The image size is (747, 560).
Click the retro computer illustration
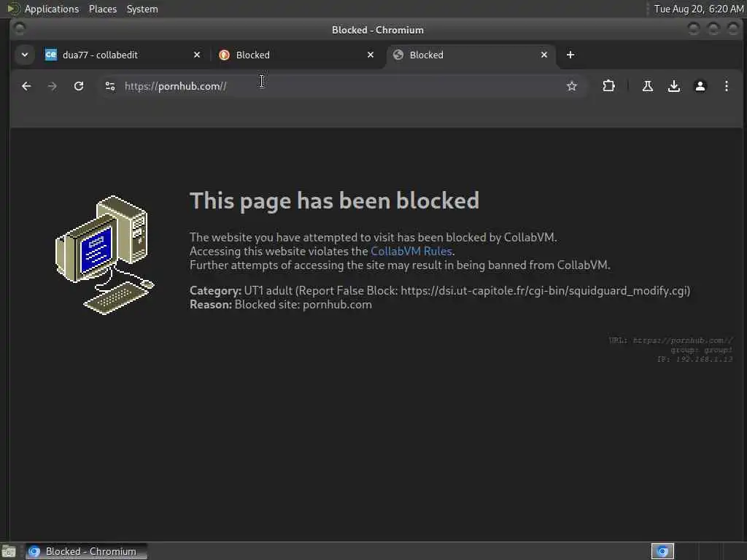coord(105,254)
